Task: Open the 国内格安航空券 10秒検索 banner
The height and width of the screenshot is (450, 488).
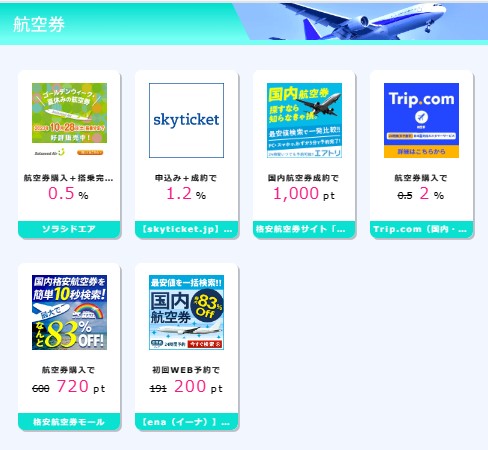Action: coord(69,312)
